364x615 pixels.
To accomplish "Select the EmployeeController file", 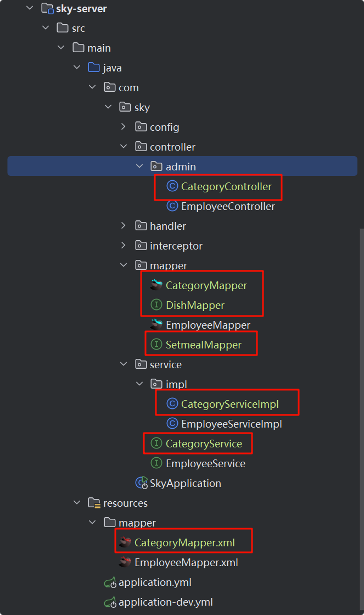I will [228, 207].
